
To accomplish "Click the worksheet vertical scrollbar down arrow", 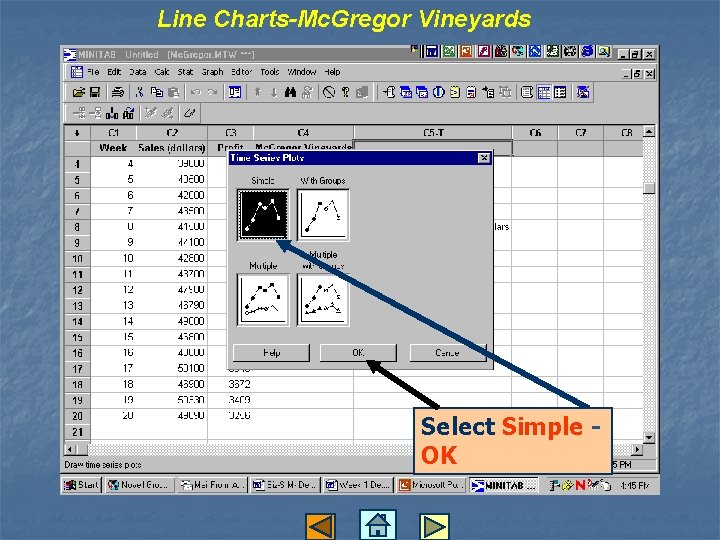I will click(x=649, y=438).
